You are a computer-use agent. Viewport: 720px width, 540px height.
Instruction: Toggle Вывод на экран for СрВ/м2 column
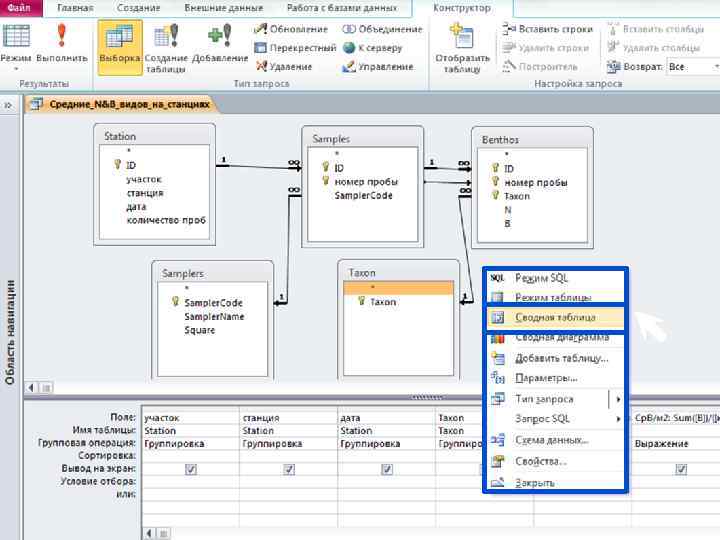(x=681, y=469)
